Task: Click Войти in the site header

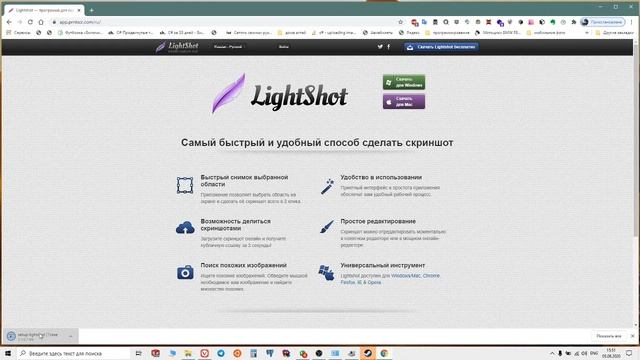Action: (284, 47)
